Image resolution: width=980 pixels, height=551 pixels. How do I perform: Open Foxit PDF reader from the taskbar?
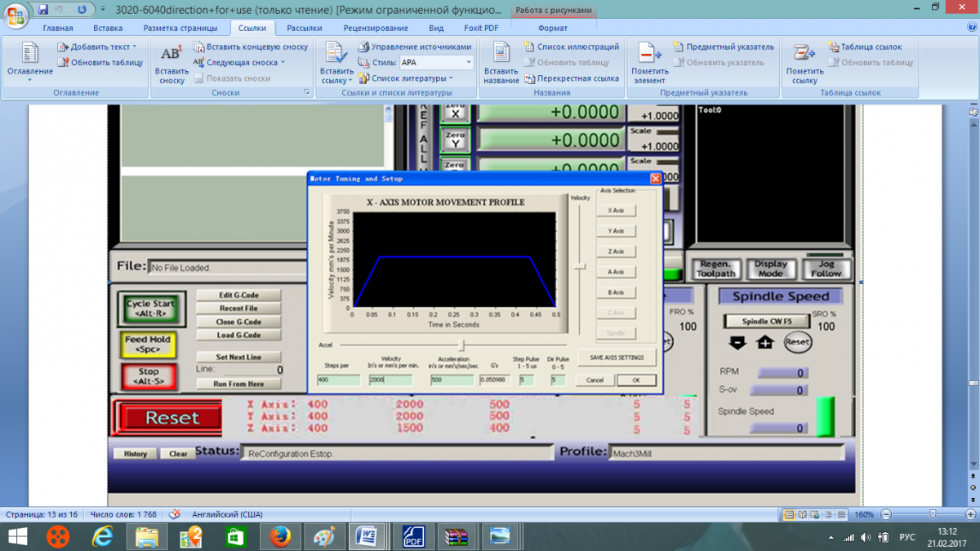[x=412, y=536]
